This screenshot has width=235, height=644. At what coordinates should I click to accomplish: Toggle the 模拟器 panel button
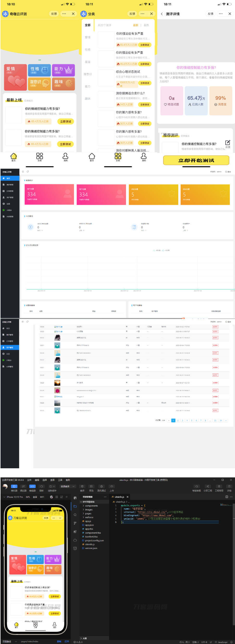click(14, 487)
